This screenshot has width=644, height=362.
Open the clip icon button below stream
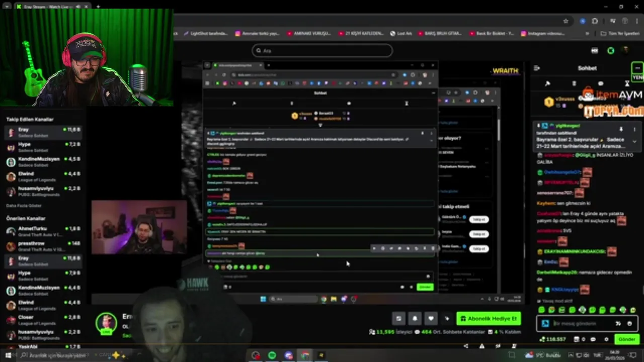(x=398, y=318)
